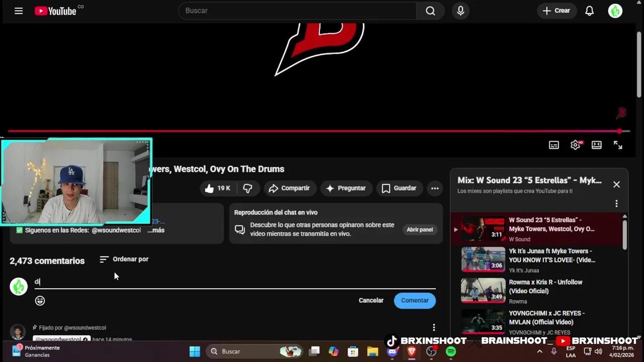
Task: Open options menu on the pinned comment
Action: (x=434, y=327)
